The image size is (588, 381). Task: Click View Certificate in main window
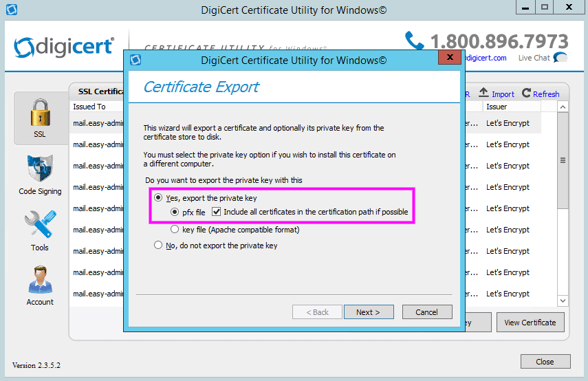[x=530, y=323]
